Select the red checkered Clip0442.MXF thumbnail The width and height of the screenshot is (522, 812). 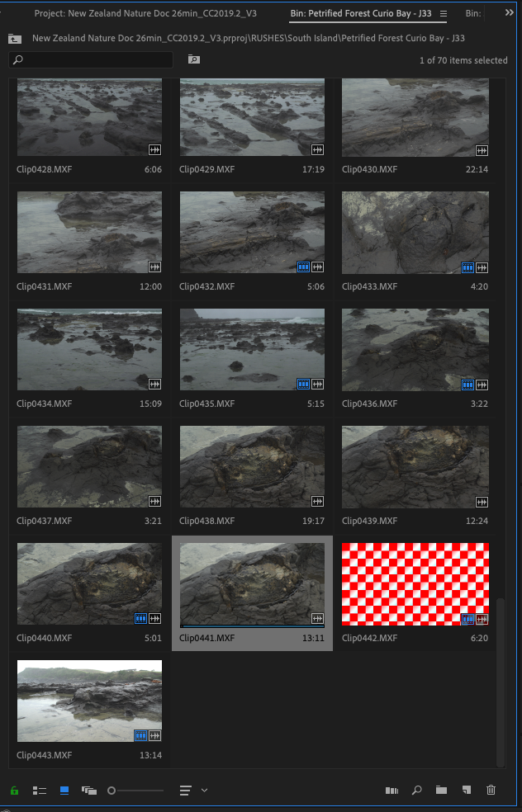click(x=415, y=583)
